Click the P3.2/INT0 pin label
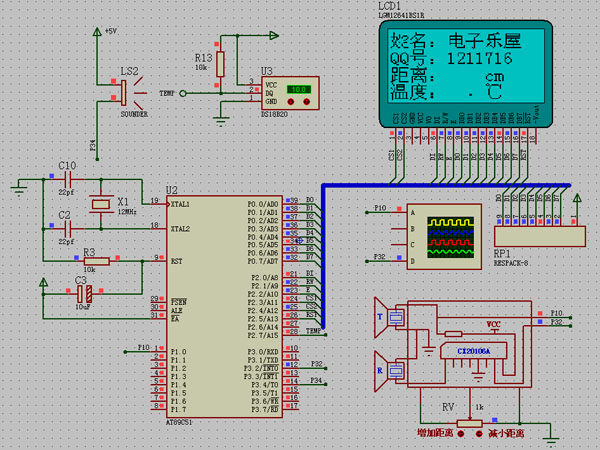 tap(261, 368)
